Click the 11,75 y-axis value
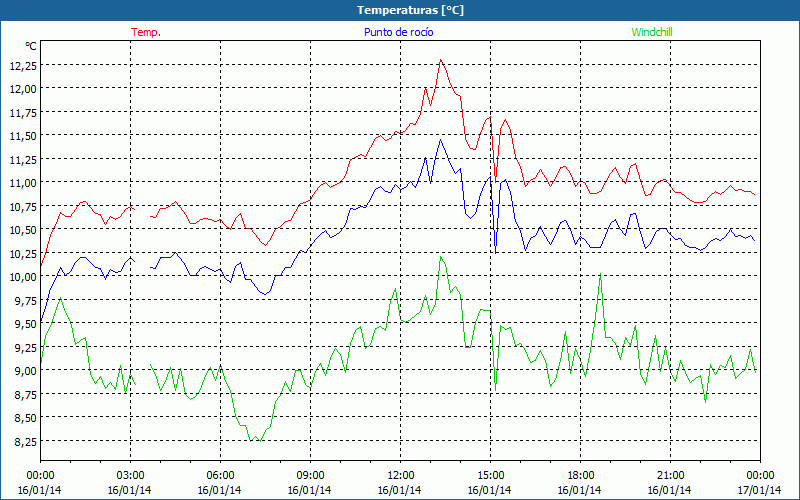This screenshot has width=800, height=500. point(23,112)
